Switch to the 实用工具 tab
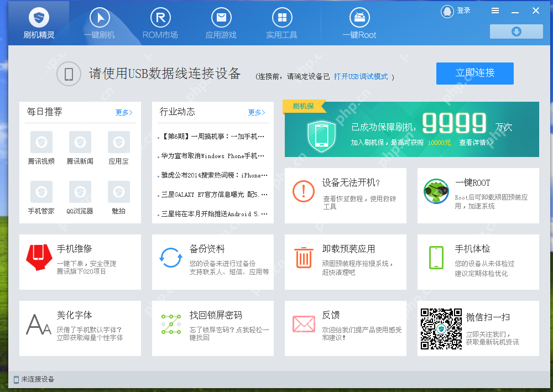 tap(281, 23)
